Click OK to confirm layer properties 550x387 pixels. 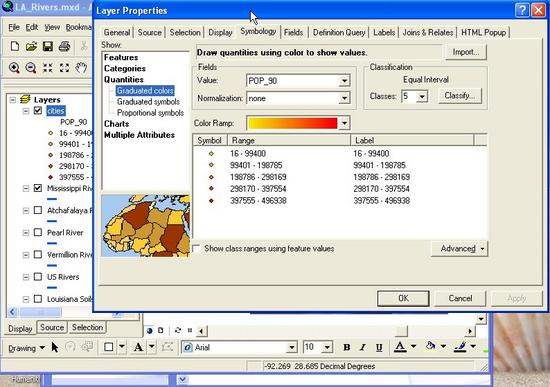tap(403, 298)
